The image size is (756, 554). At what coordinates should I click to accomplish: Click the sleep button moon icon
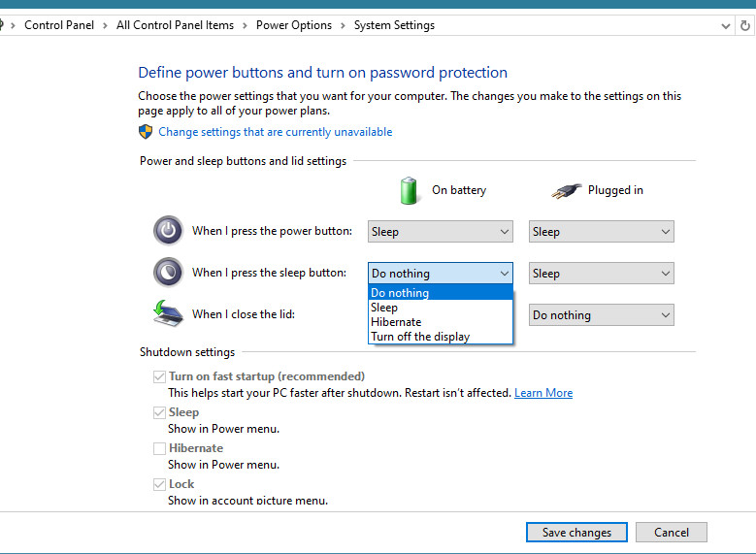[x=168, y=273]
